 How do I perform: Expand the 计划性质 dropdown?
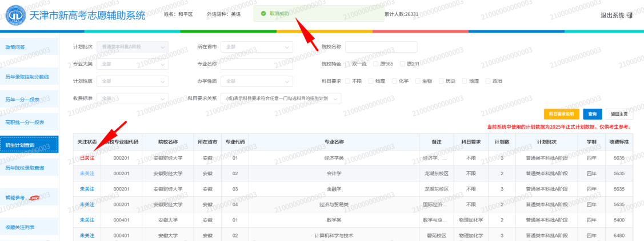click(133, 81)
